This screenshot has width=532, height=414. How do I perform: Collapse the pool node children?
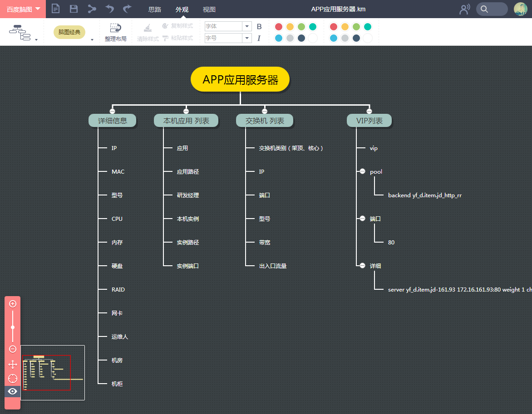point(362,171)
